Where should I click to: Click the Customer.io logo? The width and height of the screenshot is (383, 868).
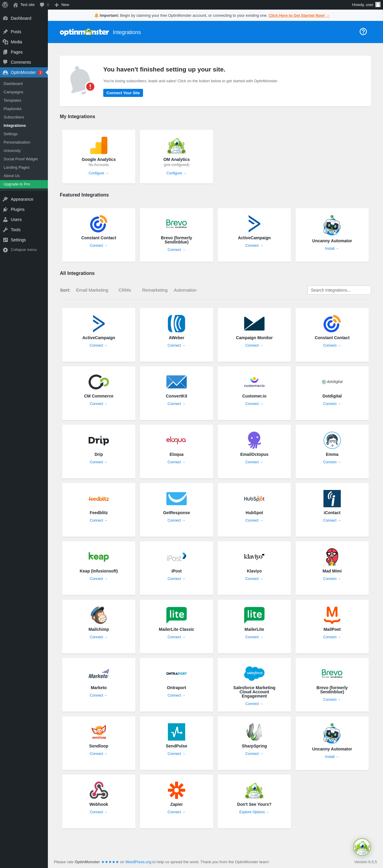point(254,382)
